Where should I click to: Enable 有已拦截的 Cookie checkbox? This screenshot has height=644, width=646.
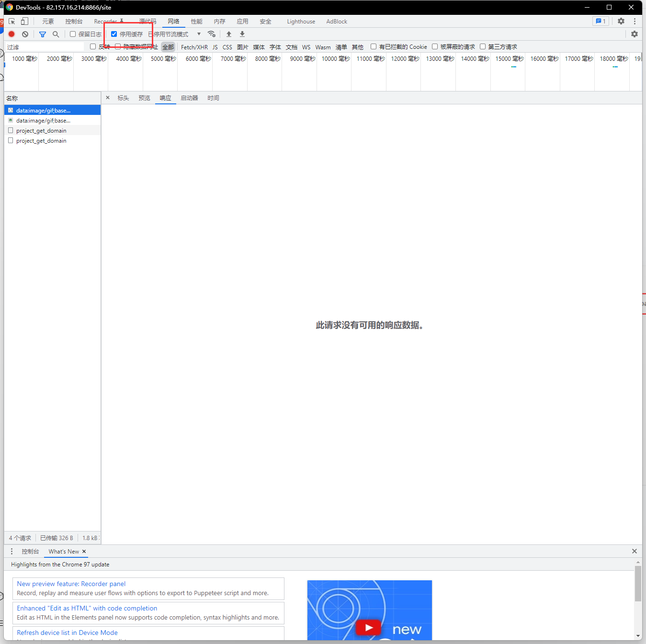pos(374,46)
